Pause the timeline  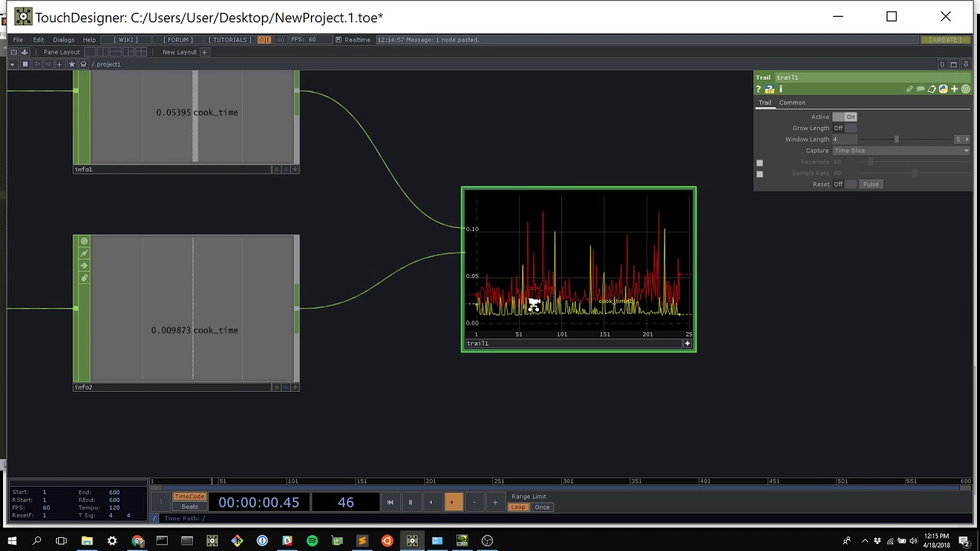410,502
